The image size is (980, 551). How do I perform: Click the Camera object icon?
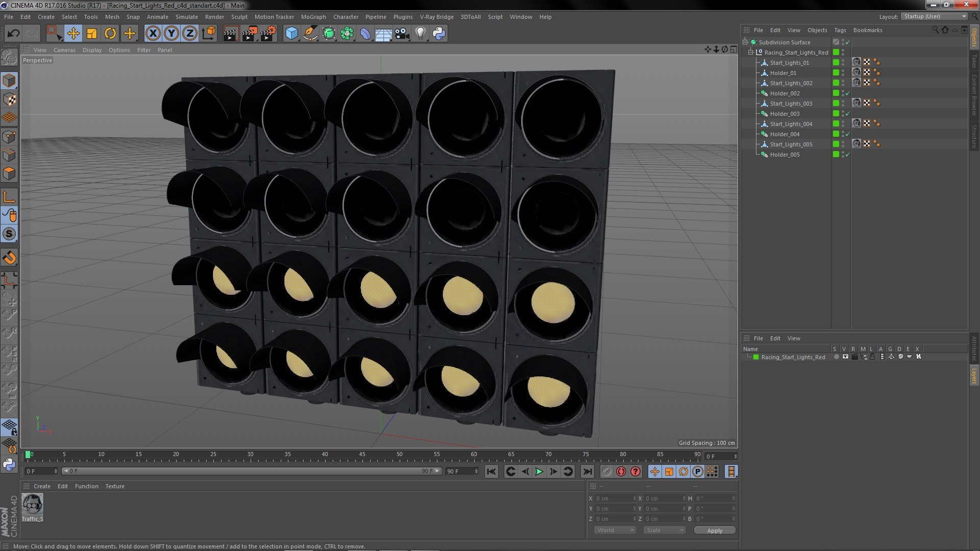tap(402, 34)
